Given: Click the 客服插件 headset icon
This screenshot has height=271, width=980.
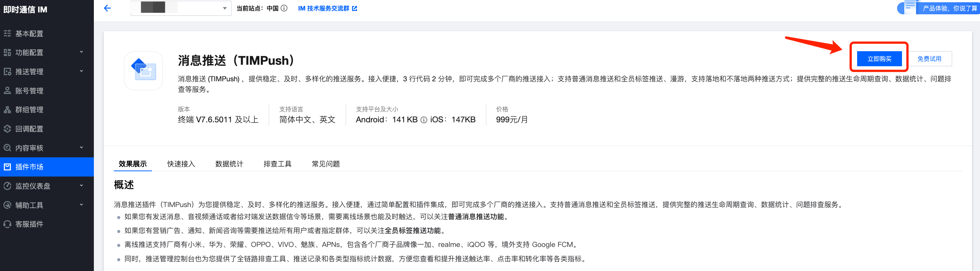Looking at the screenshot, I should pyautogui.click(x=7, y=224).
